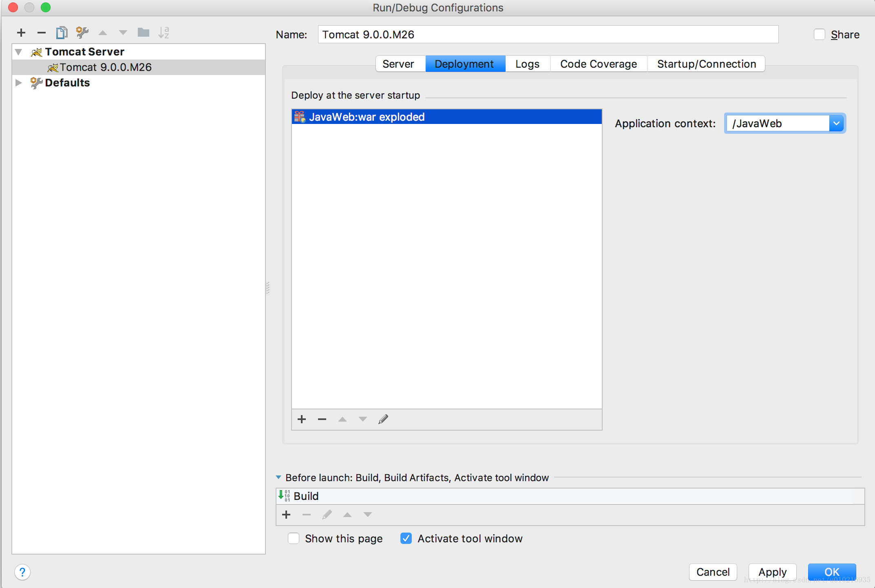Click the Cancel button

pyautogui.click(x=713, y=572)
